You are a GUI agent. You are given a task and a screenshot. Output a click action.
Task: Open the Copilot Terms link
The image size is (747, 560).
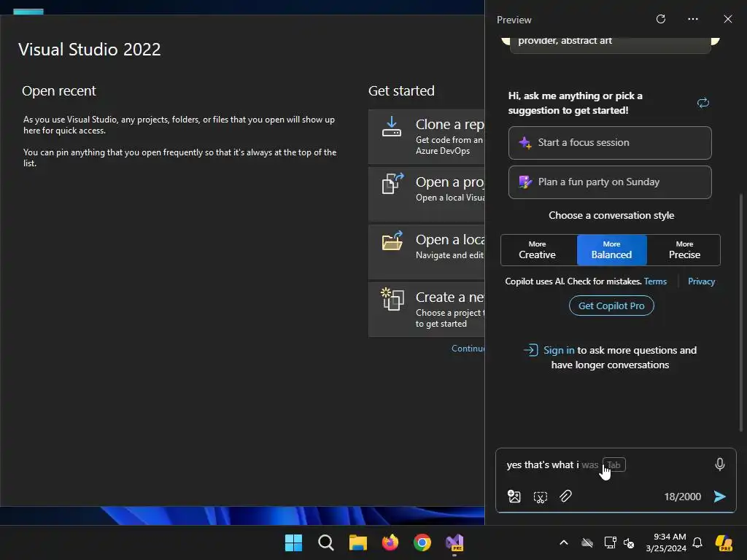click(x=655, y=281)
